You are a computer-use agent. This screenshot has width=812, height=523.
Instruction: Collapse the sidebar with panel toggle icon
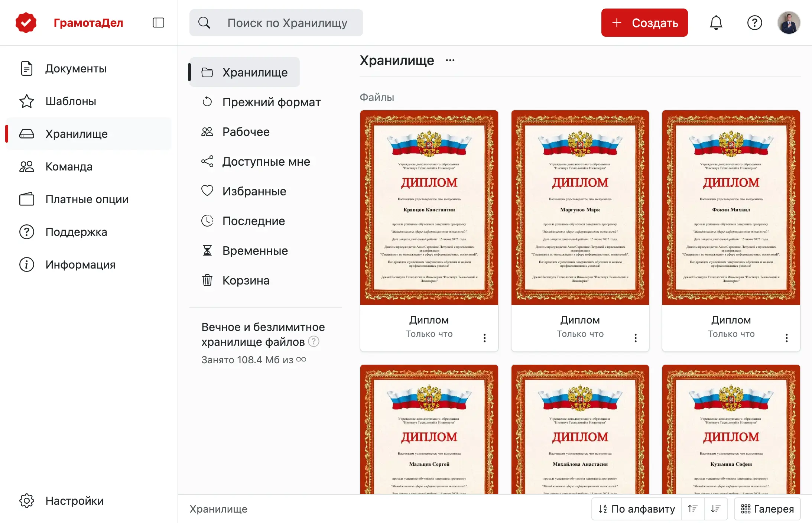click(158, 23)
